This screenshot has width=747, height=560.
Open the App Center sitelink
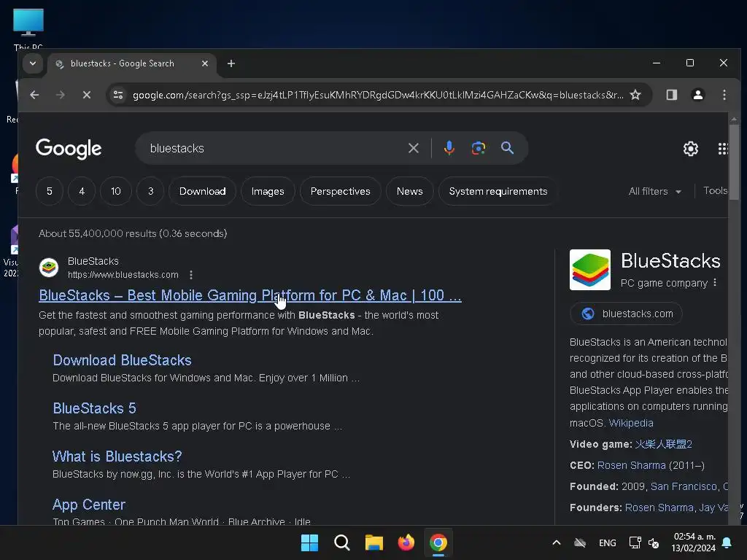click(x=89, y=505)
